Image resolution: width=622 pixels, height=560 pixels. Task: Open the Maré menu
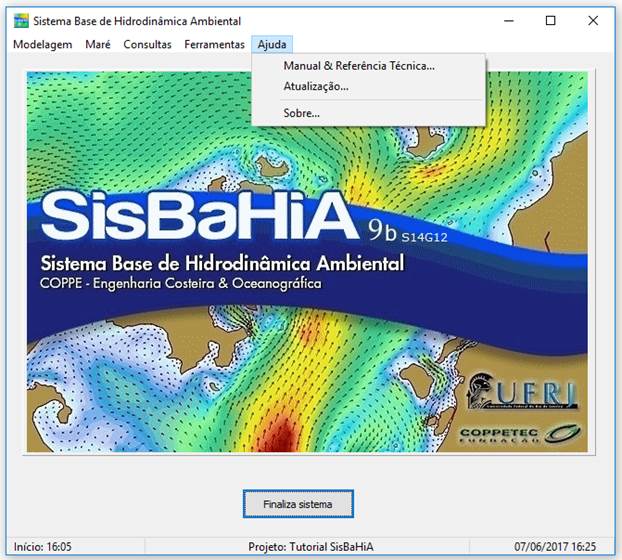[98, 44]
